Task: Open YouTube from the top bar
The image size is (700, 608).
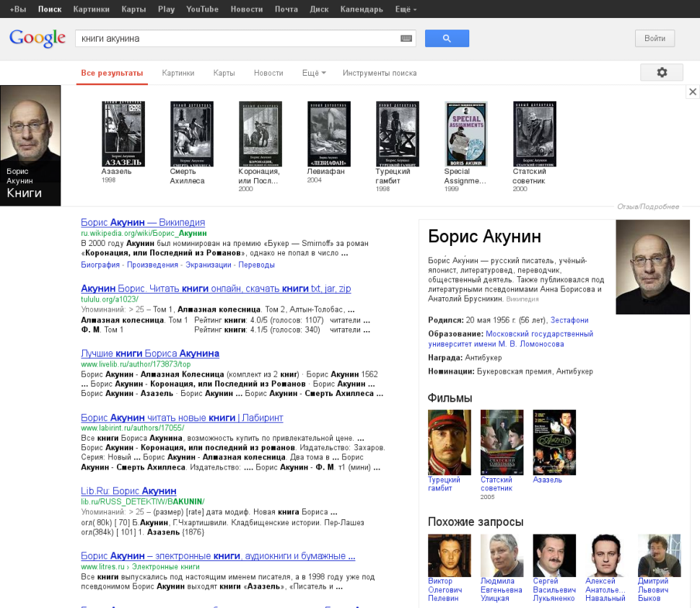Action: 202,9
